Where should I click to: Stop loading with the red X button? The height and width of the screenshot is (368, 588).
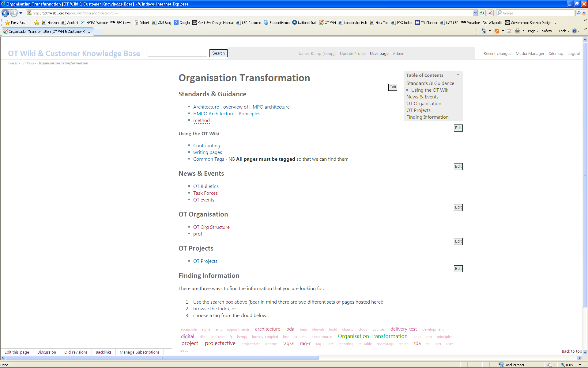pyautogui.click(x=490, y=13)
